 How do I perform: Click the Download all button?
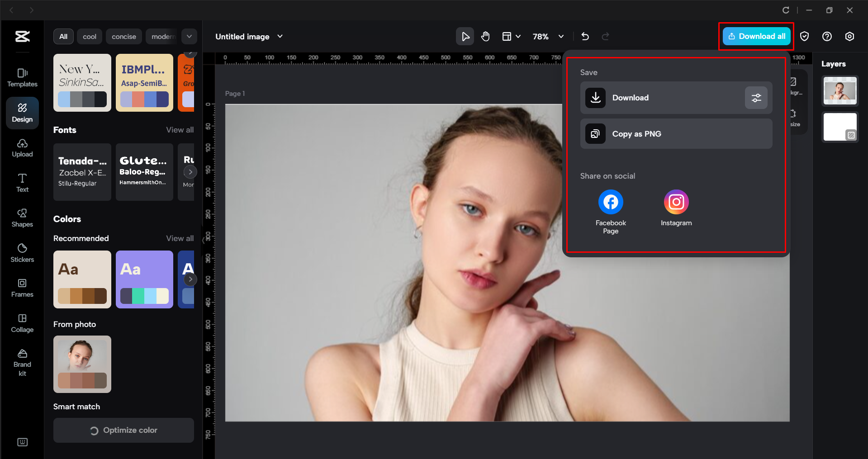click(755, 36)
